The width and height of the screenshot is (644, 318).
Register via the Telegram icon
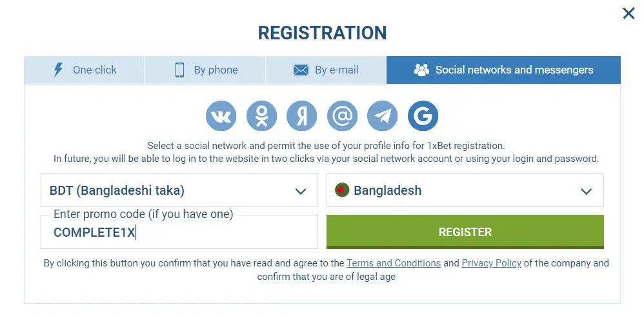(383, 116)
